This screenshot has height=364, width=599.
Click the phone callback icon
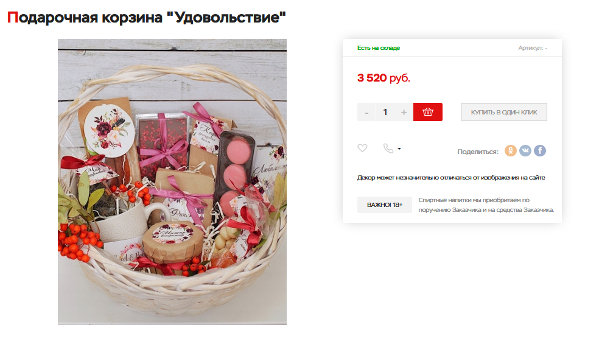click(x=388, y=148)
